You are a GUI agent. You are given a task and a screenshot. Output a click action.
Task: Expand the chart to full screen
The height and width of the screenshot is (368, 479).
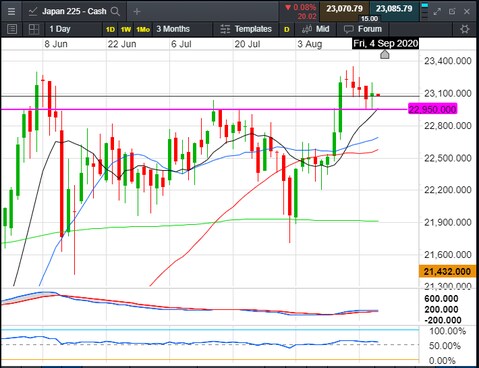coord(437,11)
